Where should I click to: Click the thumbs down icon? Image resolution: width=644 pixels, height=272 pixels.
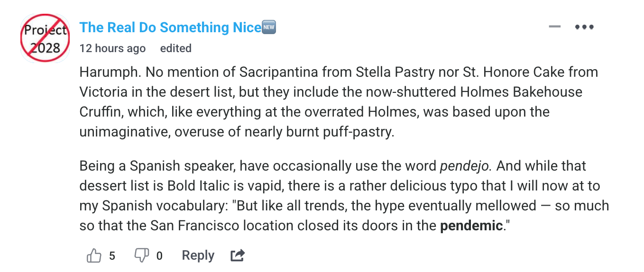click(141, 256)
